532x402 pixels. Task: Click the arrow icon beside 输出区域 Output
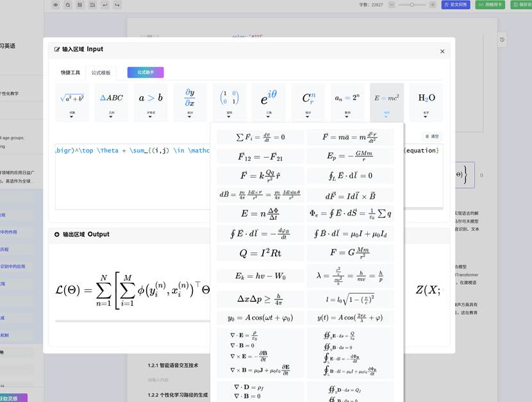click(56, 235)
